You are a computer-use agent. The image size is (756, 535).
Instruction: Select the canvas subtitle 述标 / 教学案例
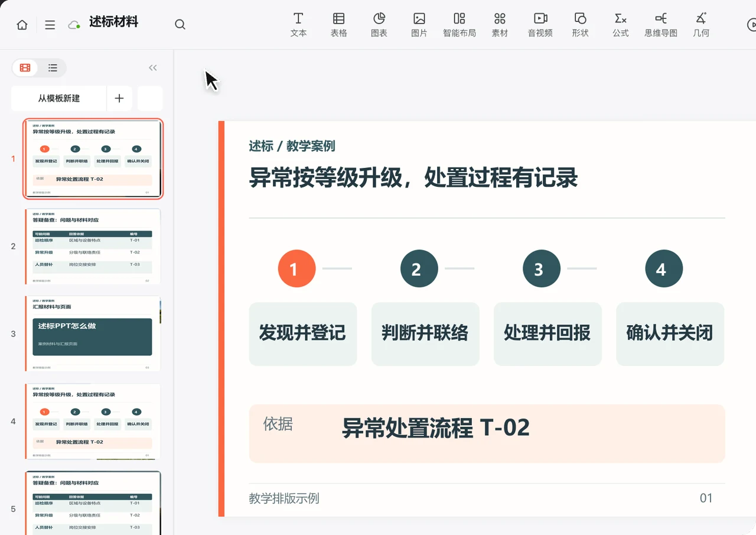[292, 146]
